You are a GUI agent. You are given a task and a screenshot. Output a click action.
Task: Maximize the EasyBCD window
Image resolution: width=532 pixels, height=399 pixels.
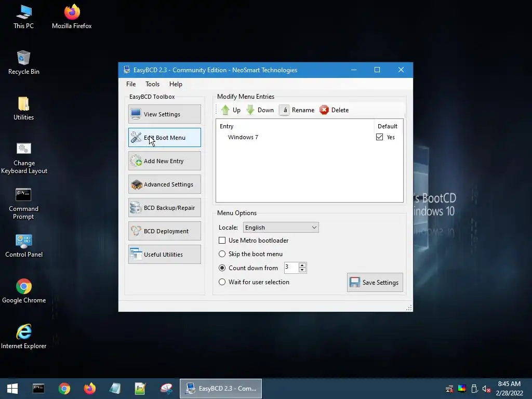tap(377, 70)
